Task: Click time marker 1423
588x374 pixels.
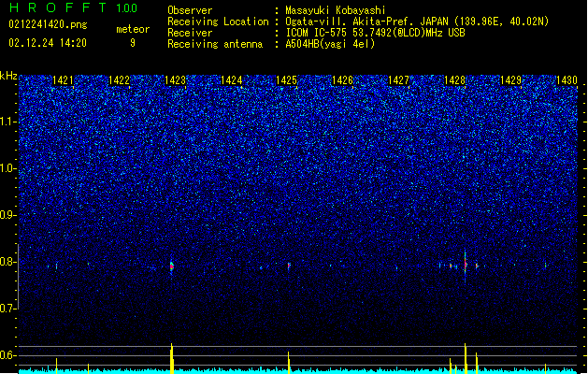Action: (x=175, y=80)
